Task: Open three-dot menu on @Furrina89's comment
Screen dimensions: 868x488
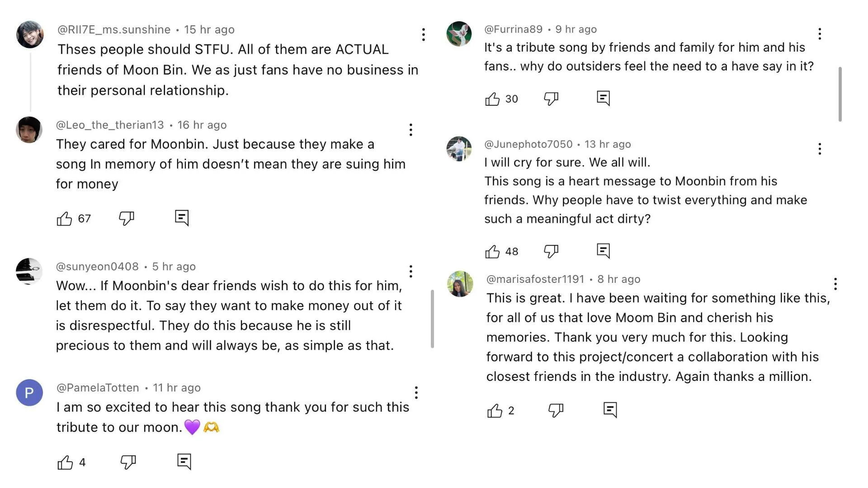Action: 820,34
